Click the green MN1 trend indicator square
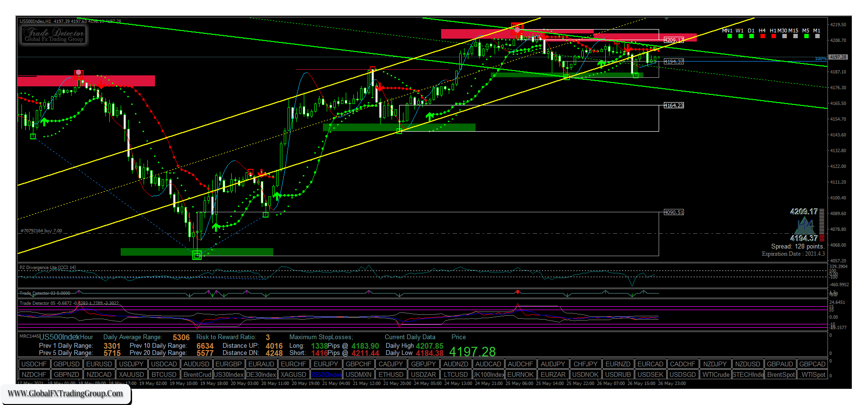868x405 pixels. 729,36
